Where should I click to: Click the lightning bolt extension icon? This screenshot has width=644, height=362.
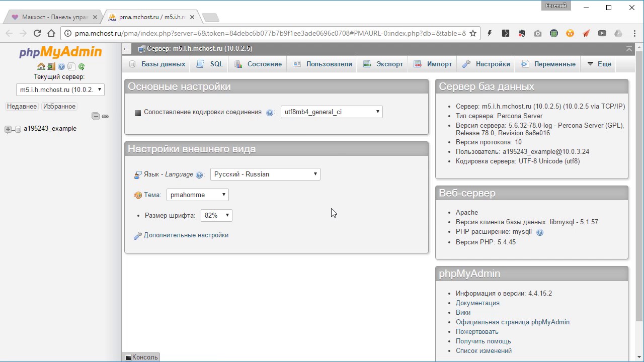tap(490, 33)
